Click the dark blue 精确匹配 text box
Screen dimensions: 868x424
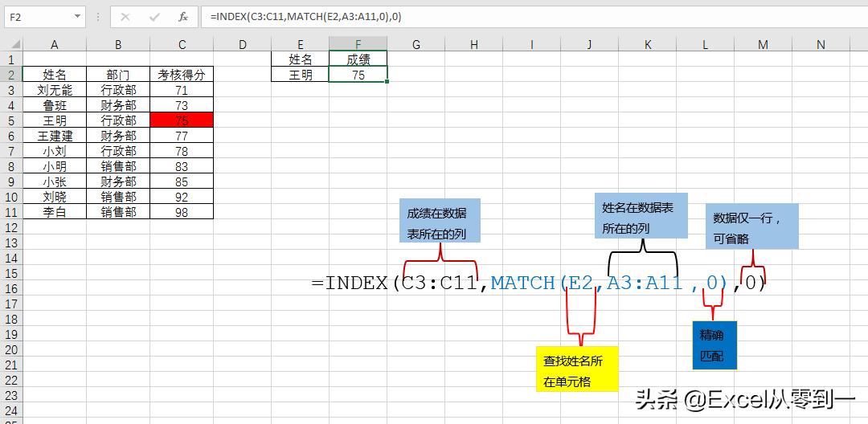coord(714,345)
